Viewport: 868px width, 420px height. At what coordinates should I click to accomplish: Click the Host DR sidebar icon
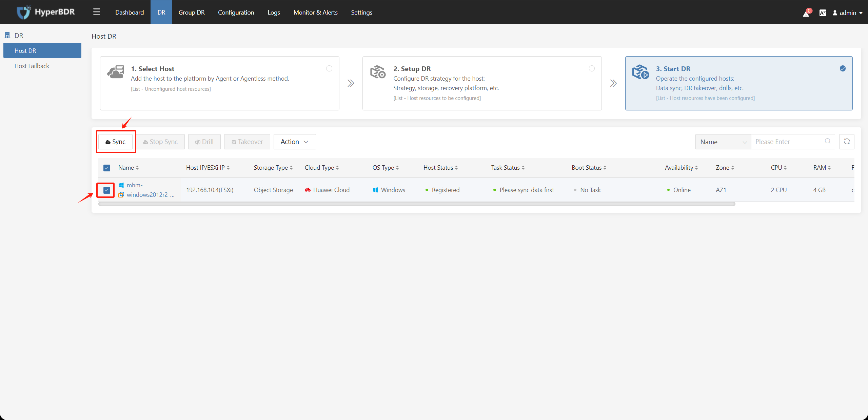tap(42, 50)
